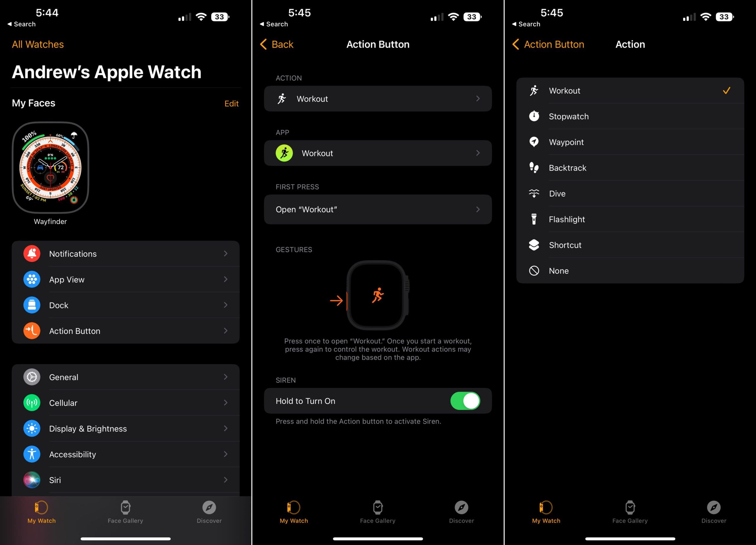Expand the FIRST PRESS open Workout option
756x545 pixels.
click(378, 209)
